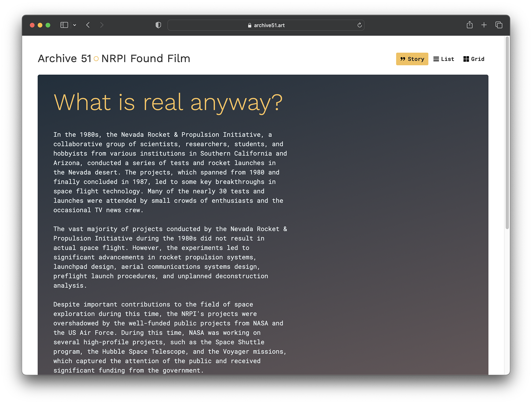
Task: Reload the page with refresh icon
Action: pos(359,25)
